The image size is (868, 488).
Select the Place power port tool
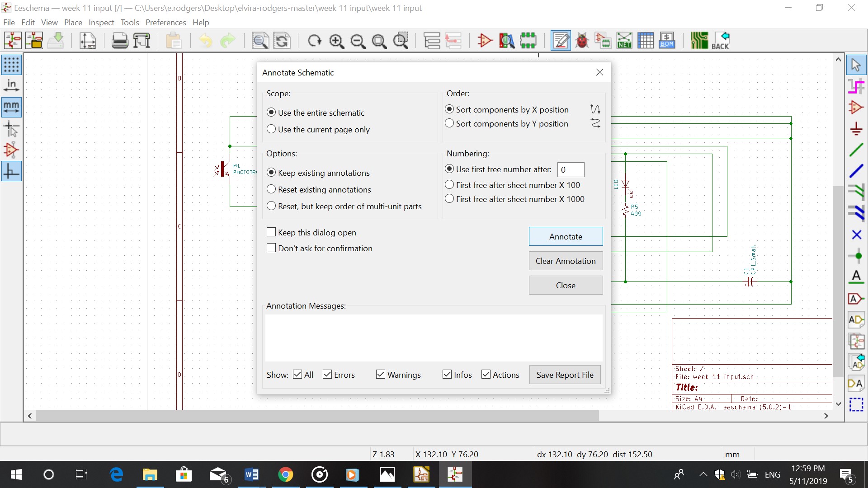click(x=856, y=129)
